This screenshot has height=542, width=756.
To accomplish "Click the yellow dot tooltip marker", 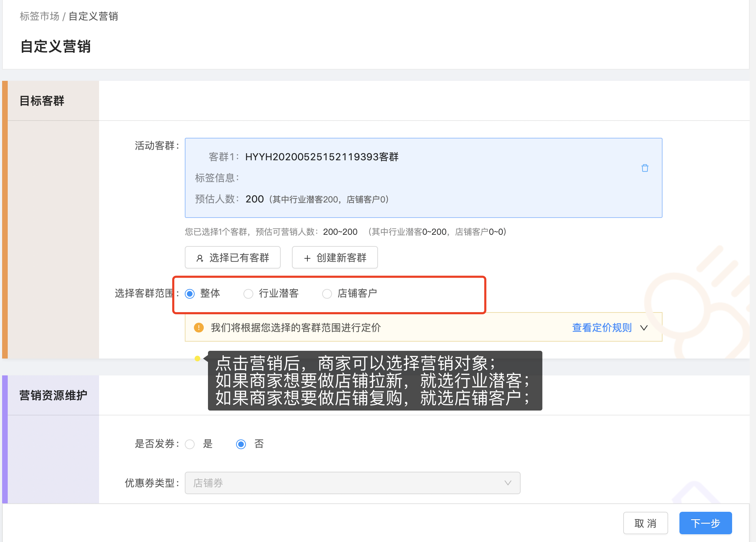I will click(x=197, y=359).
